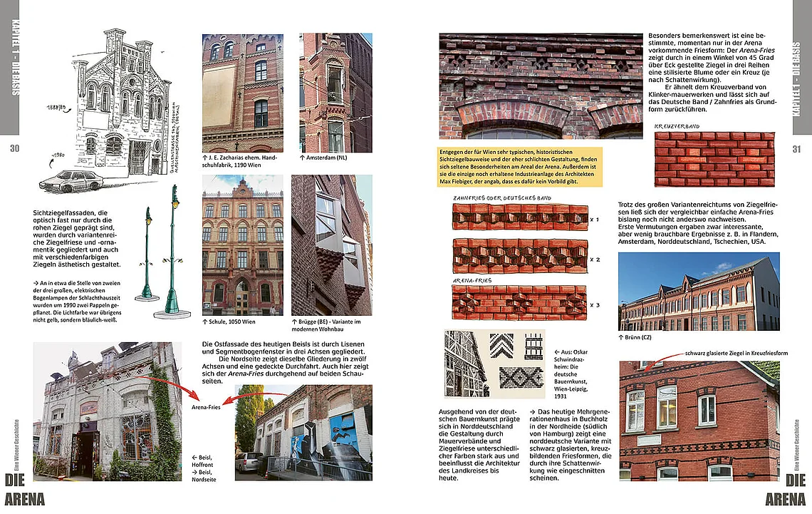Viewport: 812px width, 514px height.
Task: Click the caption 'Brügge (BE) - Variante im modernen Wohnbau'
Action: click(326, 325)
